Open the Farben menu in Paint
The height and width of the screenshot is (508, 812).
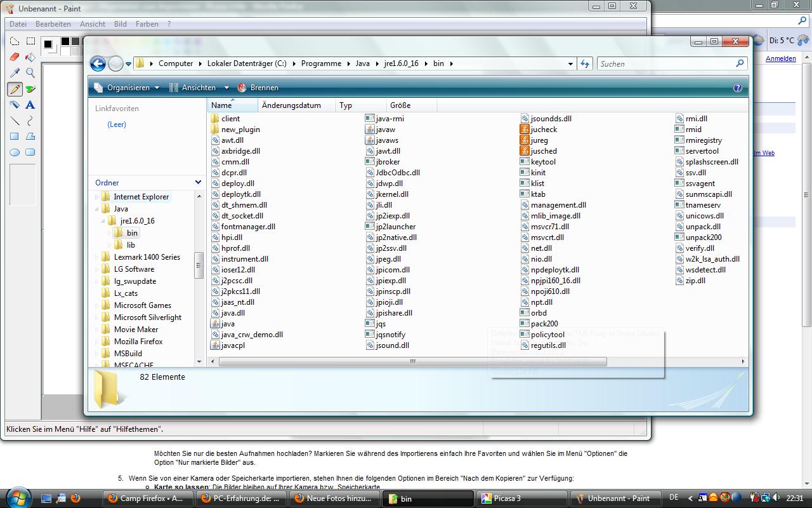coord(147,24)
